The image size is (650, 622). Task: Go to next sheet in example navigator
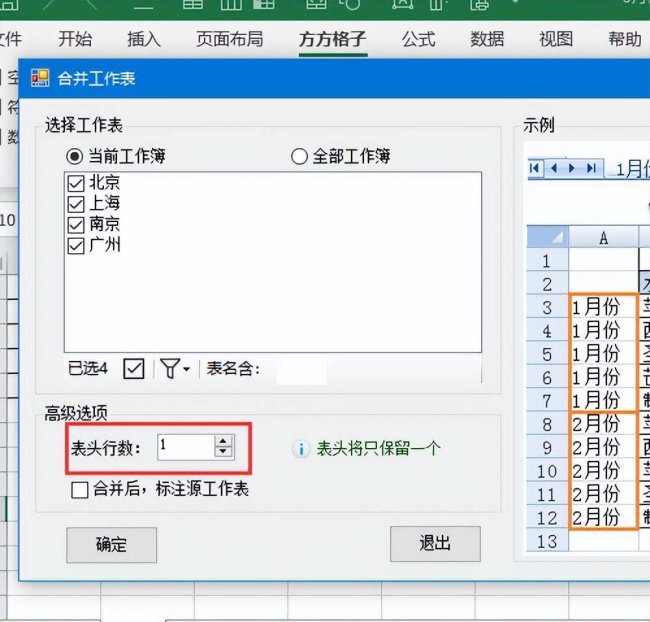click(572, 168)
